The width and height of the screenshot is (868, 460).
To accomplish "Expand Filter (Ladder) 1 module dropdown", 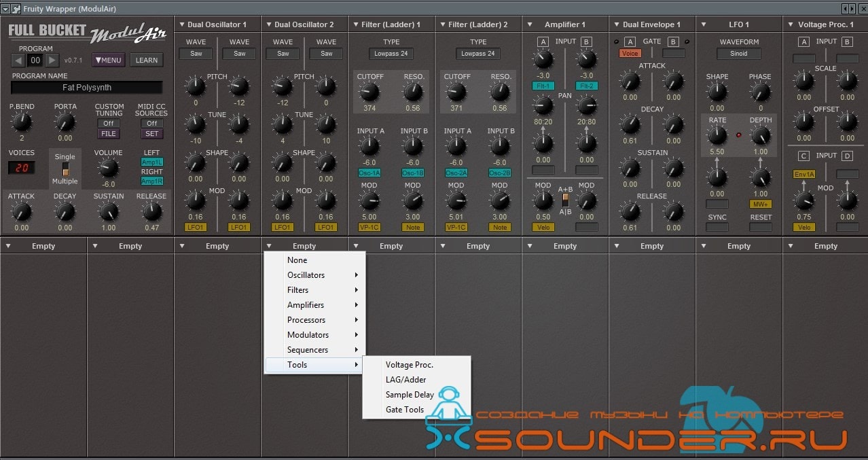I will point(355,24).
